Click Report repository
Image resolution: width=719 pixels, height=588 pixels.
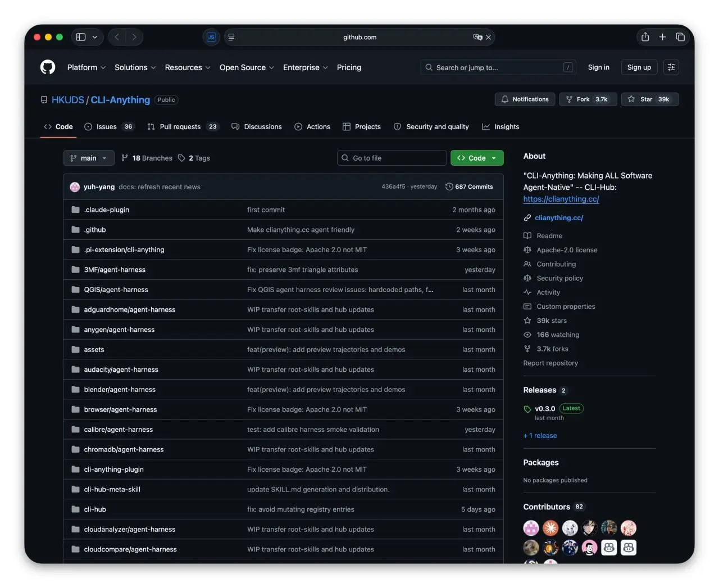(550, 363)
